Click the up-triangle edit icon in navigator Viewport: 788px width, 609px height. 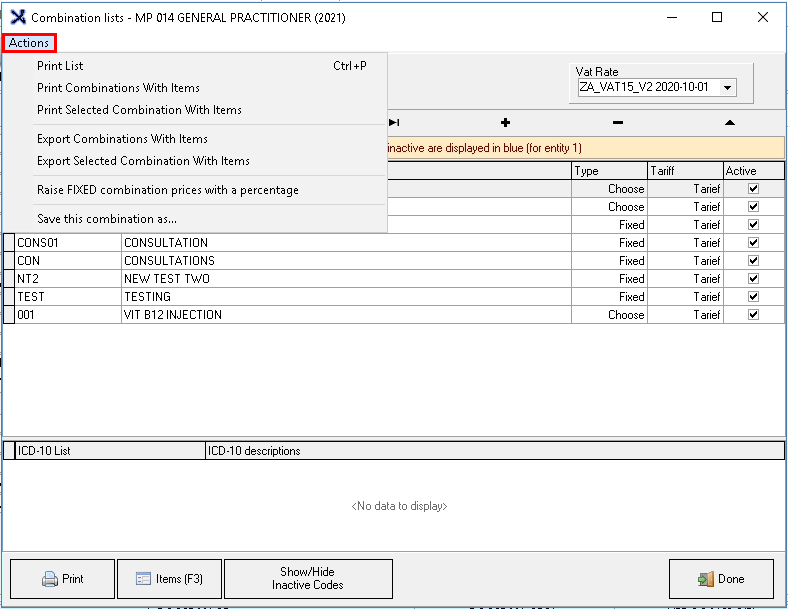pyautogui.click(x=730, y=122)
